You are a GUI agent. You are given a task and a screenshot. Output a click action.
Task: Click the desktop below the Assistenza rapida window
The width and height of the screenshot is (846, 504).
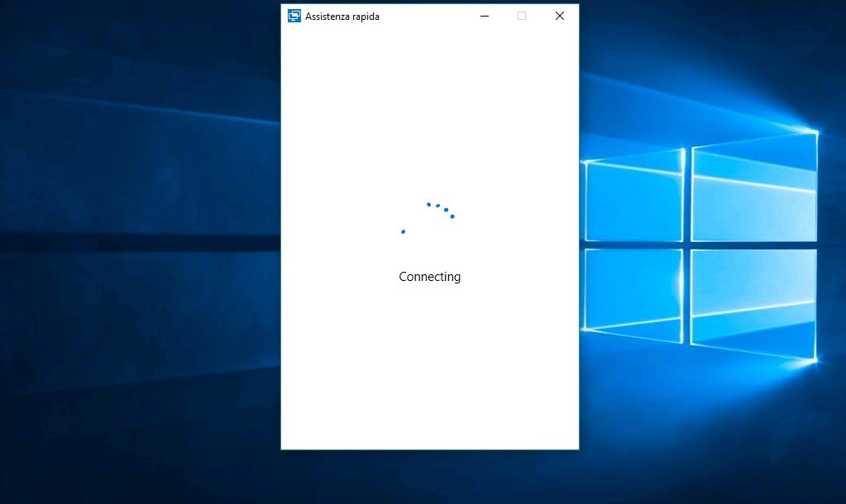coord(429,478)
